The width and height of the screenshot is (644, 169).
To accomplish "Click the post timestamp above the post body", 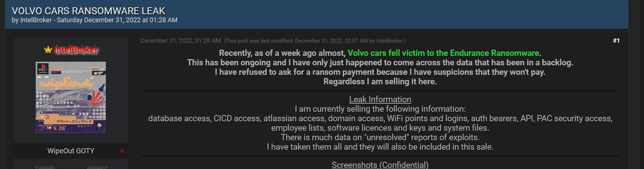I will 180,41.
